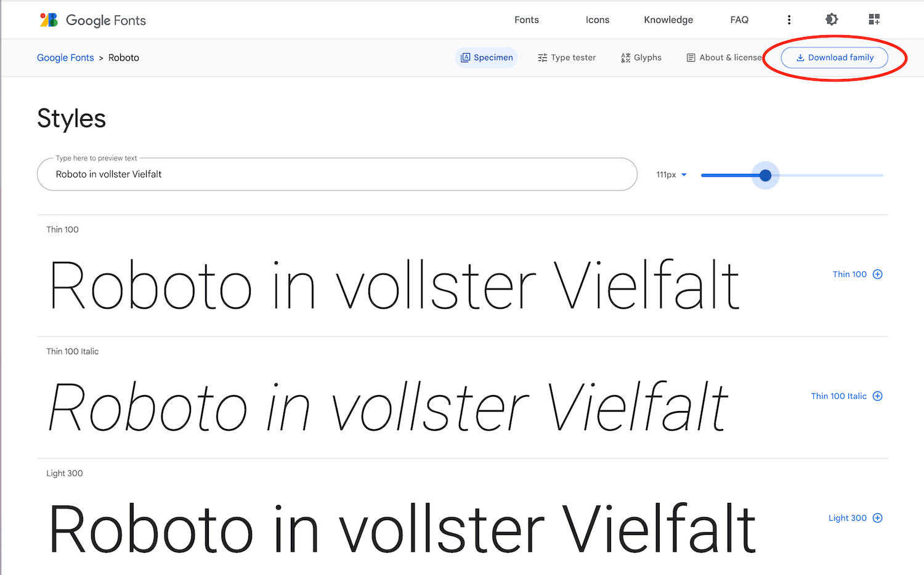Open the overflow three-dot menu

click(789, 19)
